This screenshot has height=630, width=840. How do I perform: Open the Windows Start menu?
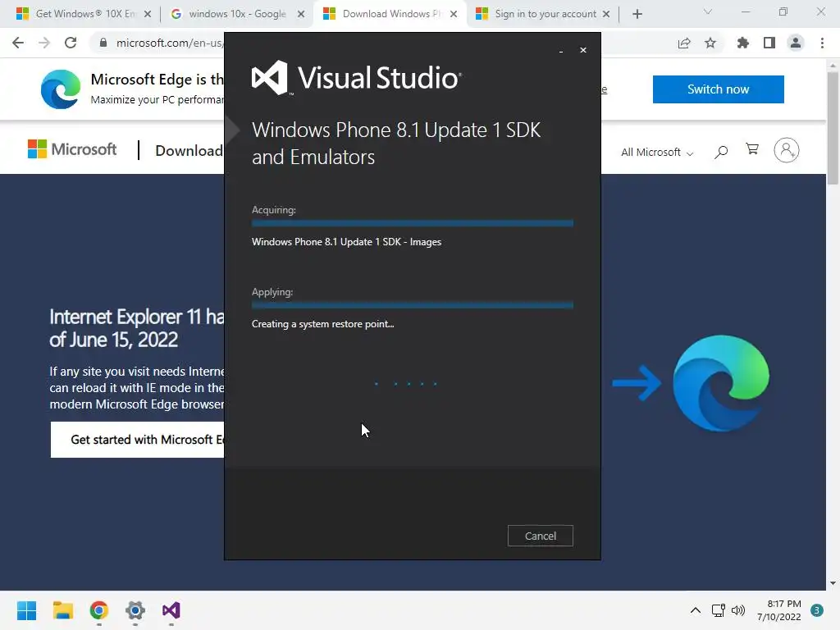pos(27,610)
